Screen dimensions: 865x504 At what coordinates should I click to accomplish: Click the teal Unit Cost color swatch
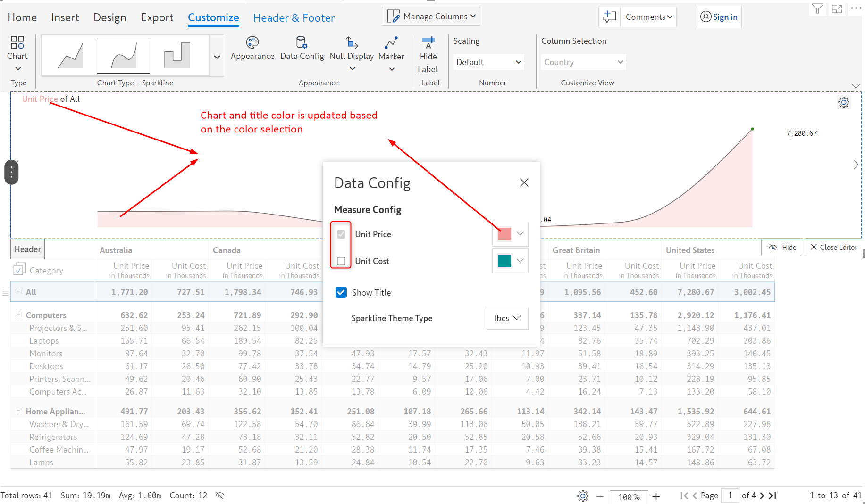(504, 261)
